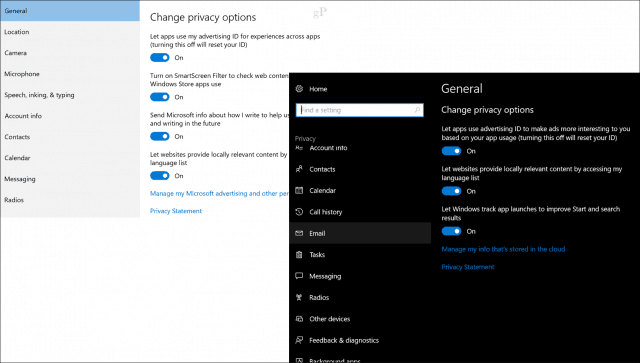Select General tab in light sidebar

point(70,11)
